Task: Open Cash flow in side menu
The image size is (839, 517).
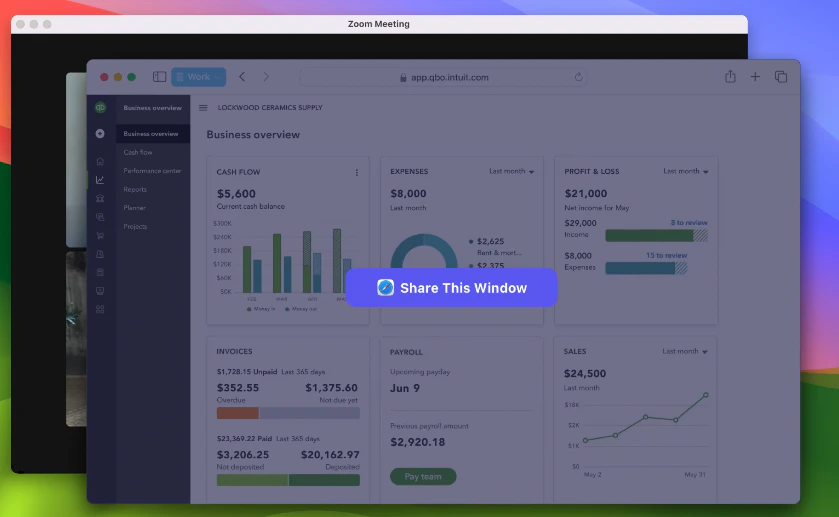Action: pos(138,152)
